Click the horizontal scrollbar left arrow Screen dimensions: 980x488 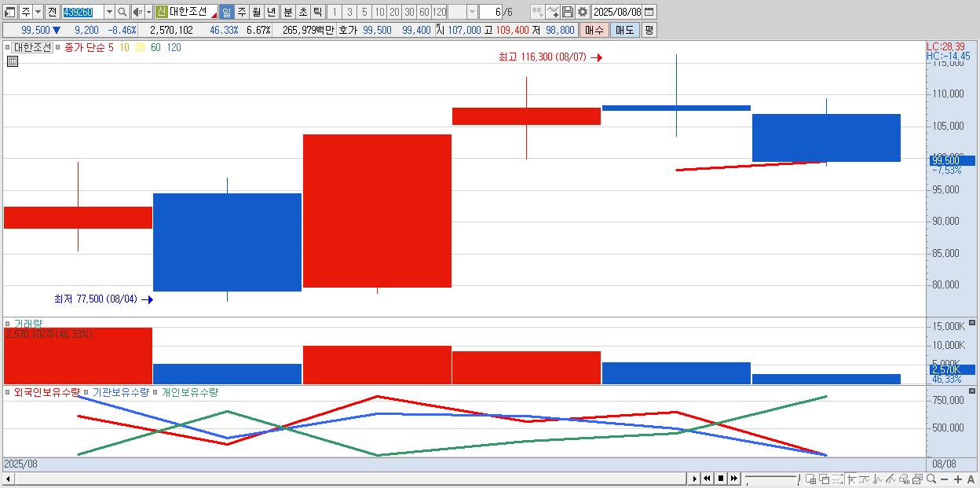point(8,479)
